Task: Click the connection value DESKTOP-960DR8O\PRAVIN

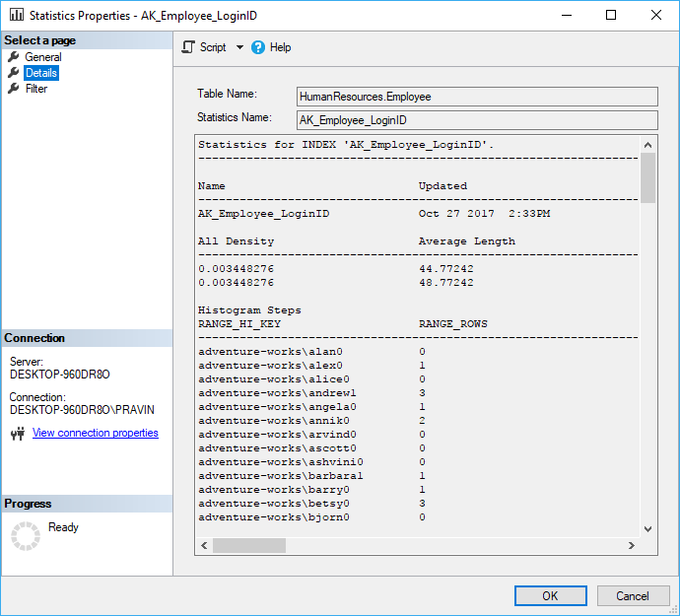Action: tap(82, 410)
